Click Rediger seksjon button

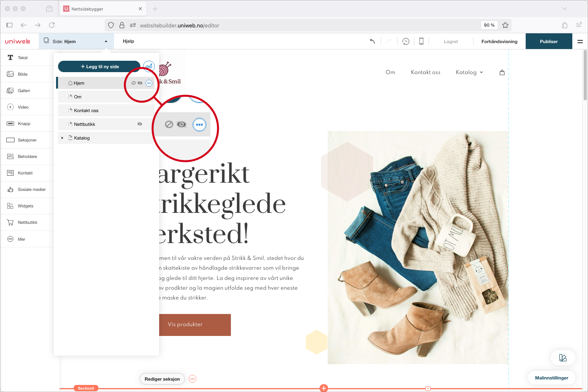162,379
